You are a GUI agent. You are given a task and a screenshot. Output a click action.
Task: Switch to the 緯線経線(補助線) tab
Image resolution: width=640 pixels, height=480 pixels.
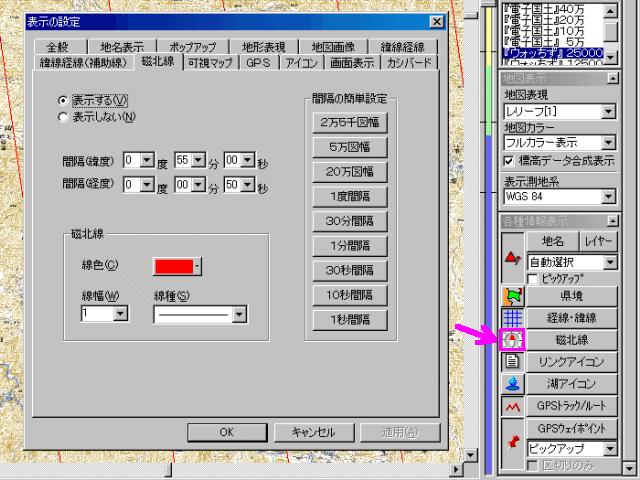point(84,62)
